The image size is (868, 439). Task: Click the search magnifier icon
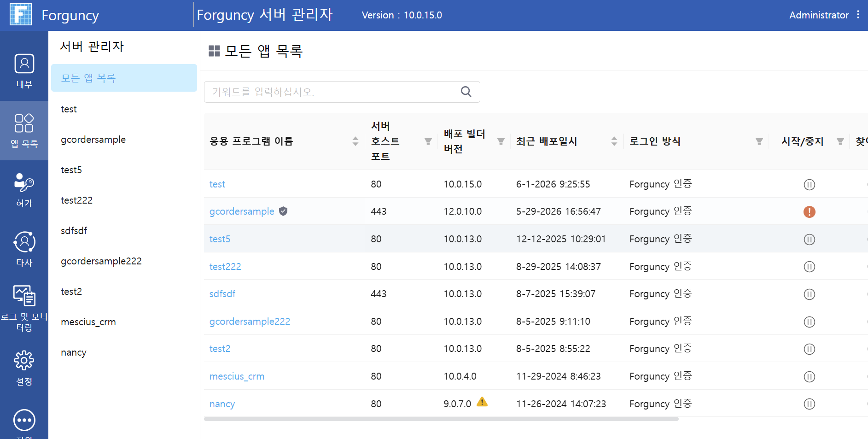click(466, 92)
